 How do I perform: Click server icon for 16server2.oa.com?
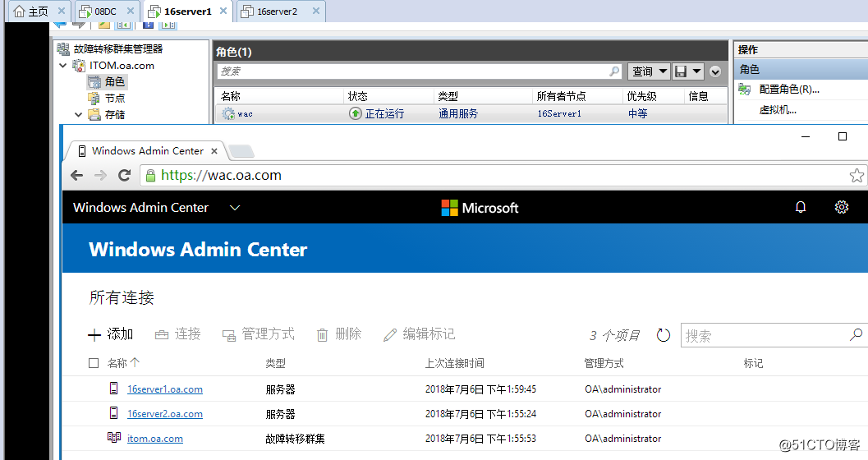(x=113, y=412)
